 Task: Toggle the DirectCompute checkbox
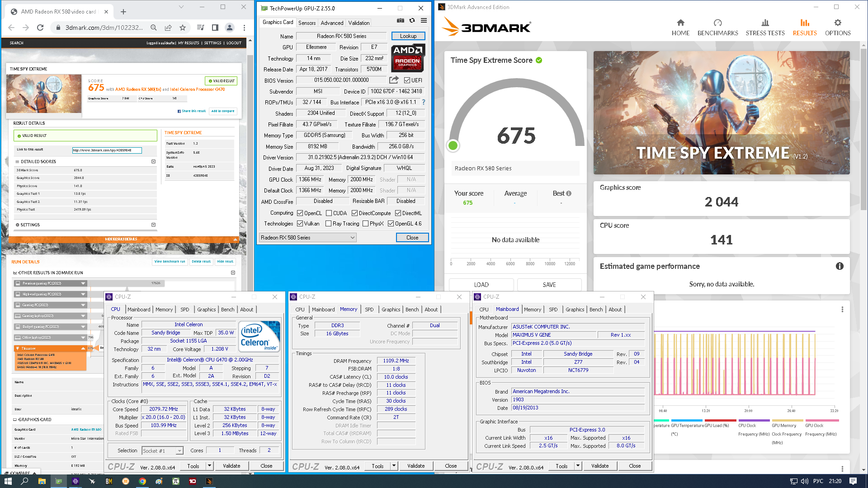pyautogui.click(x=354, y=213)
